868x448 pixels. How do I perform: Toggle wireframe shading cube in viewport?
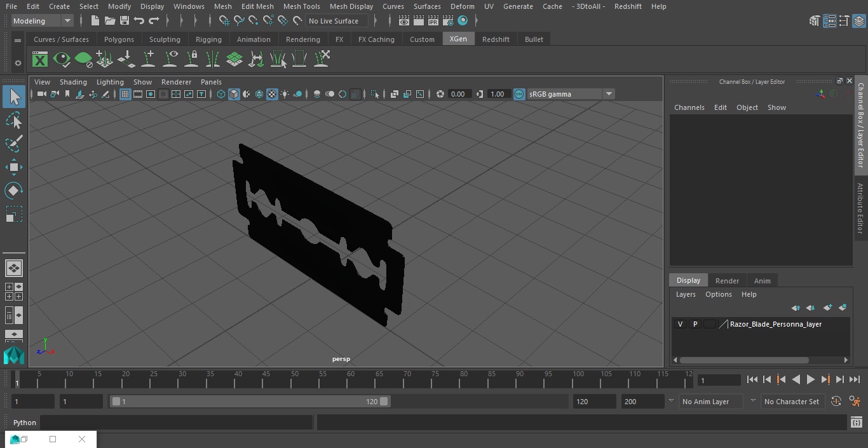point(221,94)
